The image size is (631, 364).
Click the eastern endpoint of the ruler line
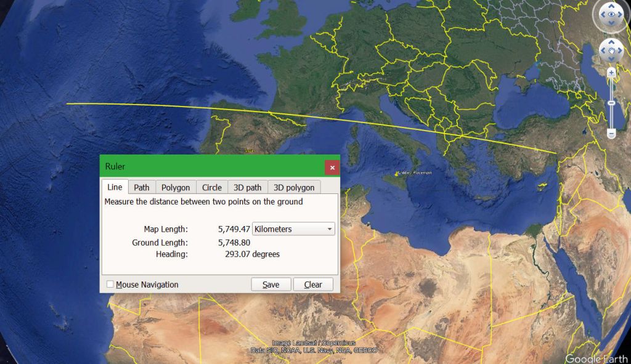[556, 153]
